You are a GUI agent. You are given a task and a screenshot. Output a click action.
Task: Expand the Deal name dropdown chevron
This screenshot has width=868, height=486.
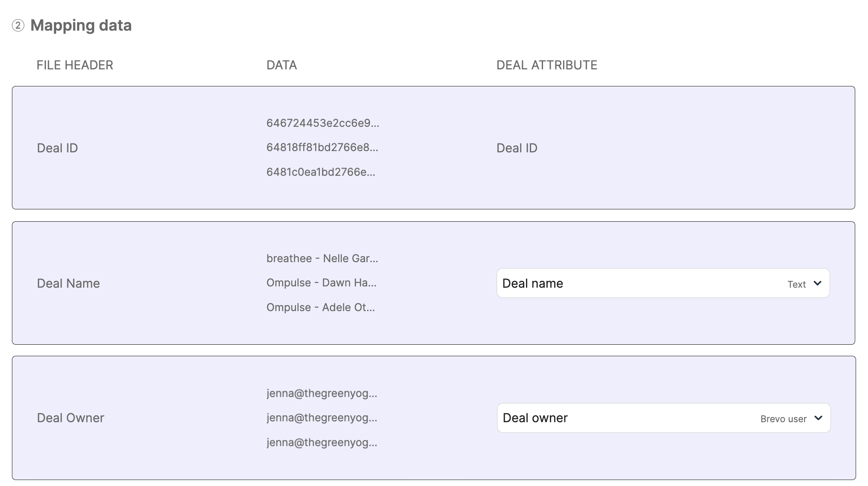(817, 283)
